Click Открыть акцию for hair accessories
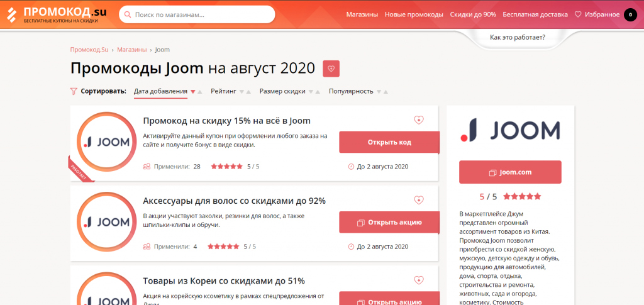Screen dimensions: 644x305 click(389, 223)
